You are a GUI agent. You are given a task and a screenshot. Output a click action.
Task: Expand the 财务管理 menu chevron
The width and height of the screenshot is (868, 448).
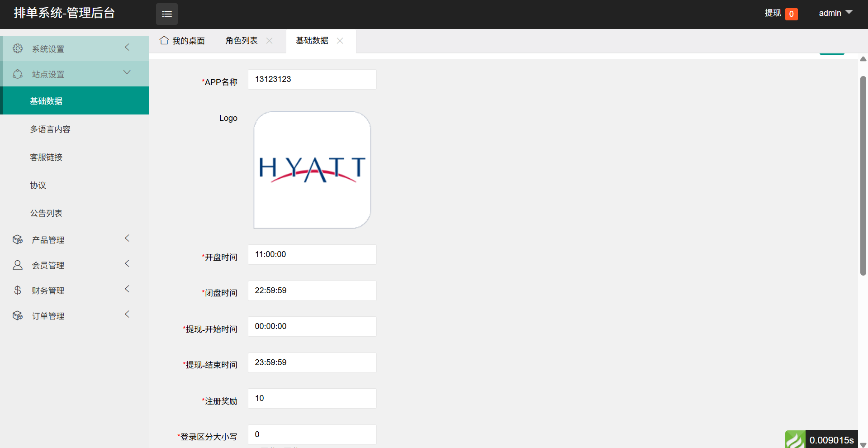[x=127, y=289]
